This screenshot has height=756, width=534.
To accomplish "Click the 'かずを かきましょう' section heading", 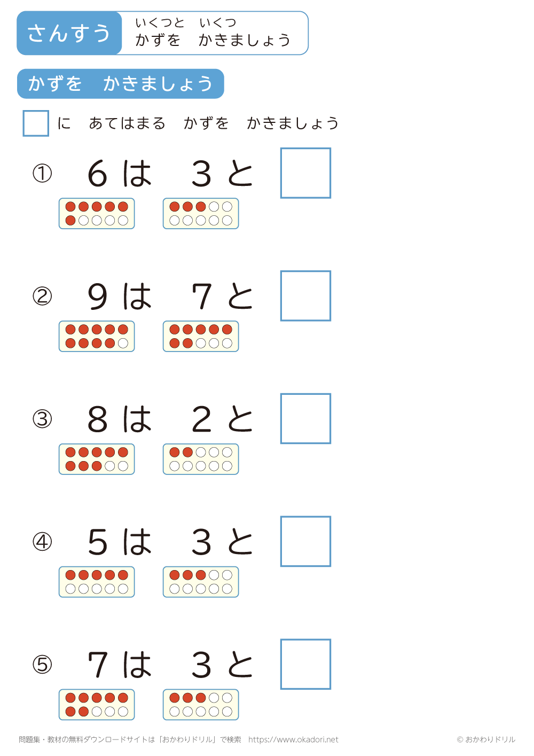I will click(120, 84).
